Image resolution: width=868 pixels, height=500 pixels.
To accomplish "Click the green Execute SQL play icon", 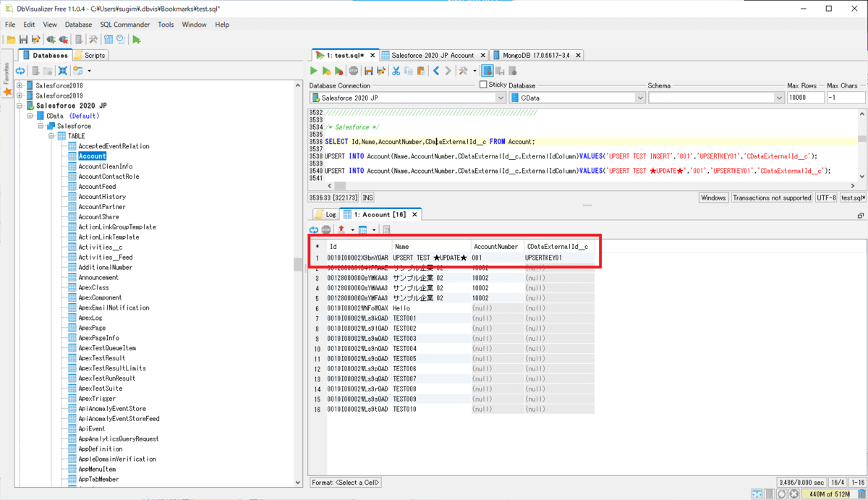I will click(314, 71).
